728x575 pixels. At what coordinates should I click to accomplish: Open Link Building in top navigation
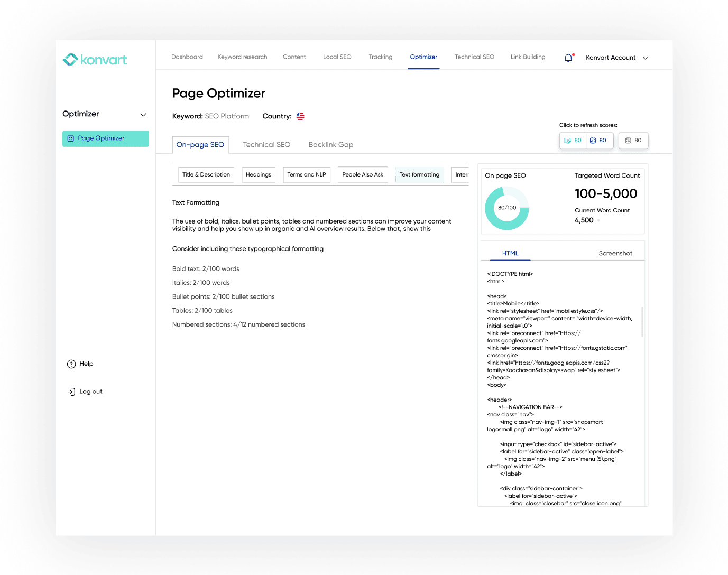(x=528, y=57)
